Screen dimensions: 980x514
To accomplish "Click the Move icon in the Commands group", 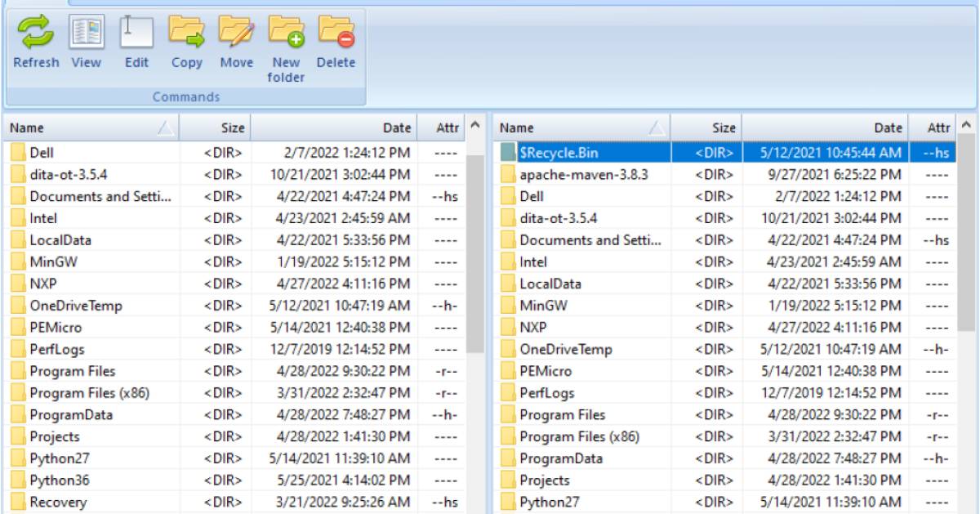I will click(x=236, y=37).
